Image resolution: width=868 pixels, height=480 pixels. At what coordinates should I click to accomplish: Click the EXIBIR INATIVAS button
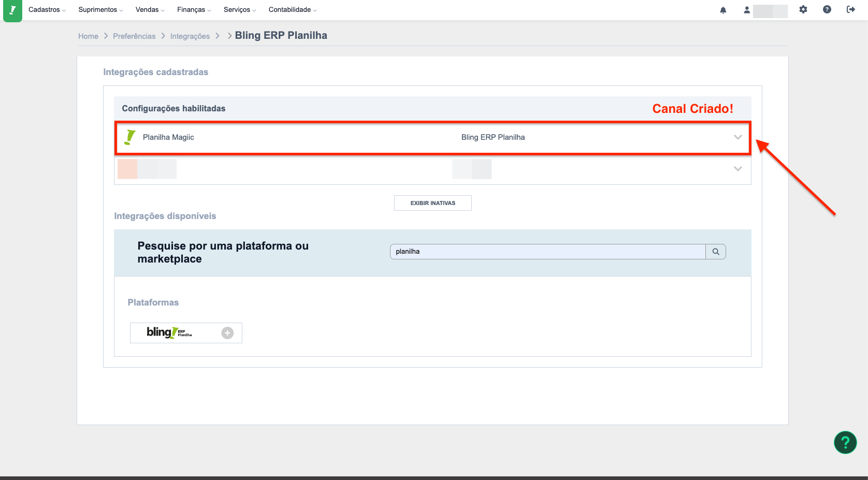[433, 203]
